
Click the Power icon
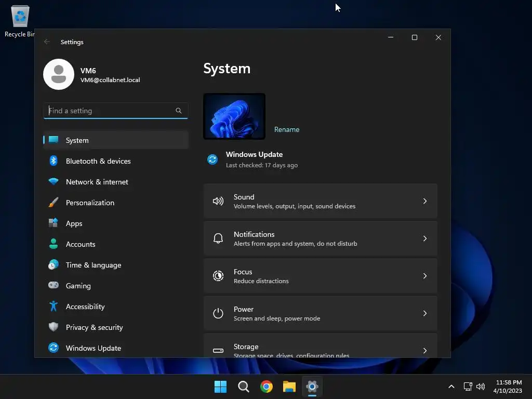218,313
